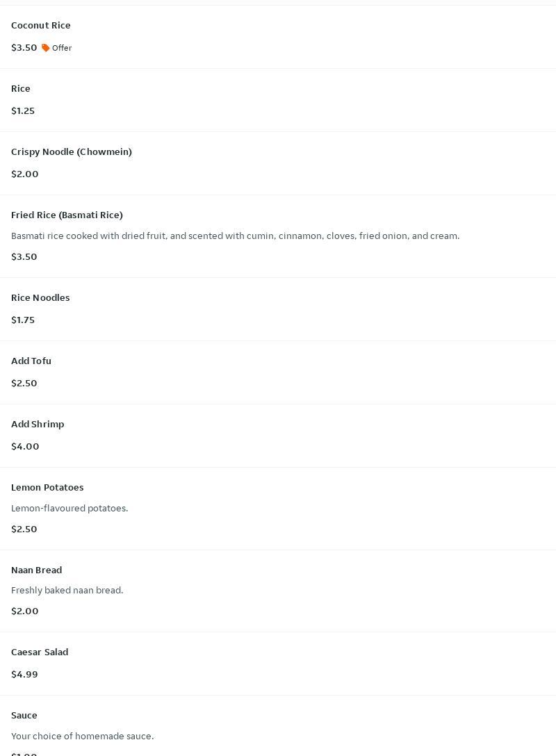Click the $1.75 Rice Noodles price

coord(23,320)
